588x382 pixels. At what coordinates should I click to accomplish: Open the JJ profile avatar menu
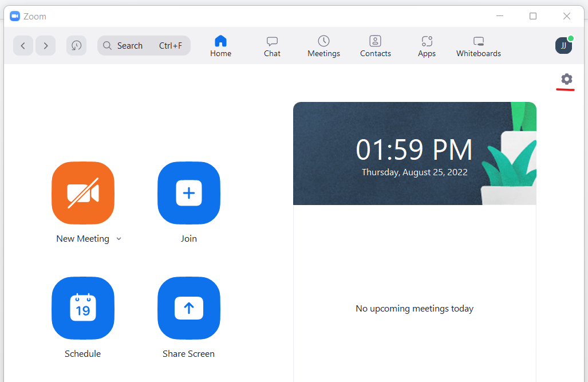click(x=563, y=45)
